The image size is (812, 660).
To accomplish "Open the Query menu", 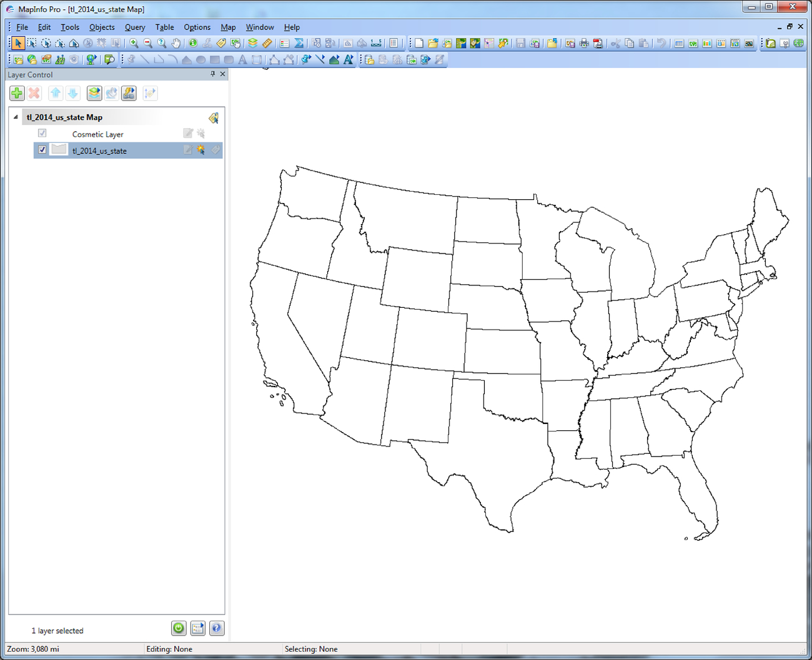I will pyautogui.click(x=135, y=27).
